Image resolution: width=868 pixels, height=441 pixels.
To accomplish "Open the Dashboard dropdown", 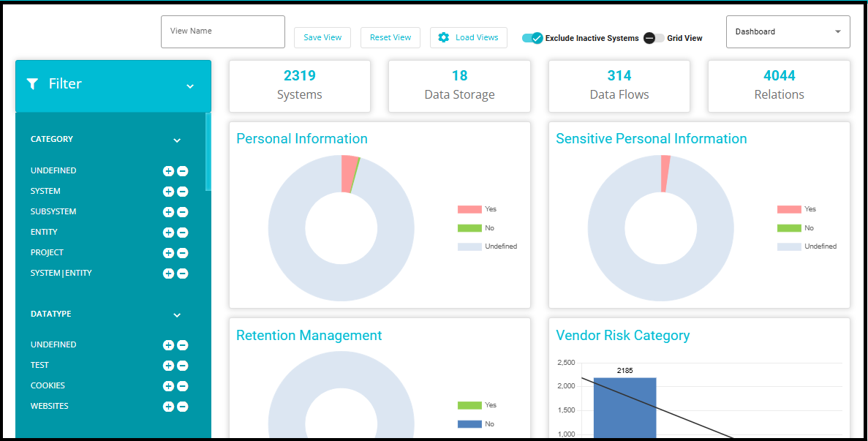I will (788, 32).
